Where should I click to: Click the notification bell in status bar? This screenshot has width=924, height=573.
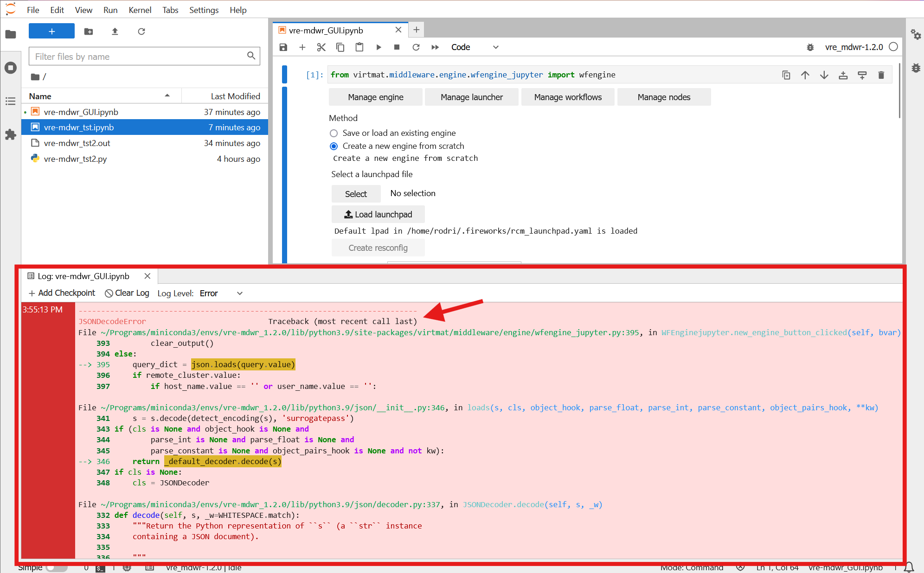click(x=909, y=567)
